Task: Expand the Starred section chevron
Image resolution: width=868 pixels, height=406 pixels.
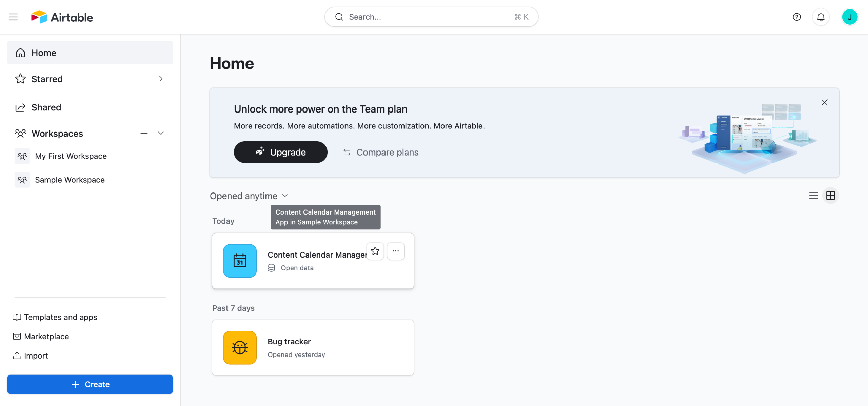Action: (161, 79)
